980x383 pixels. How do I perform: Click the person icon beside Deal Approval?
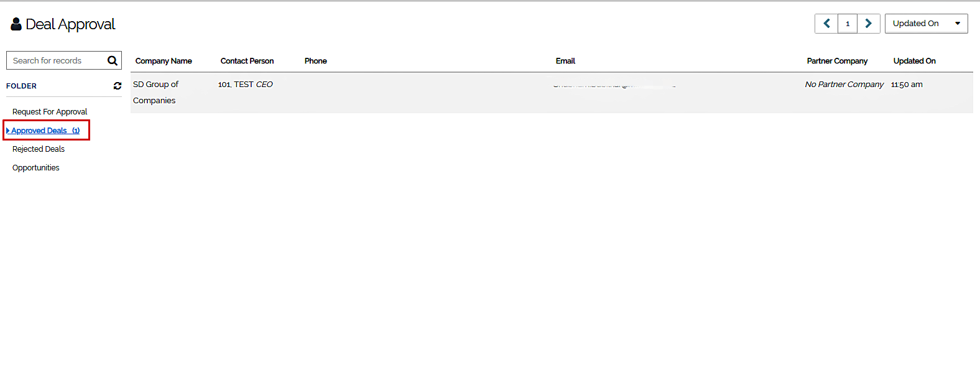click(x=16, y=24)
